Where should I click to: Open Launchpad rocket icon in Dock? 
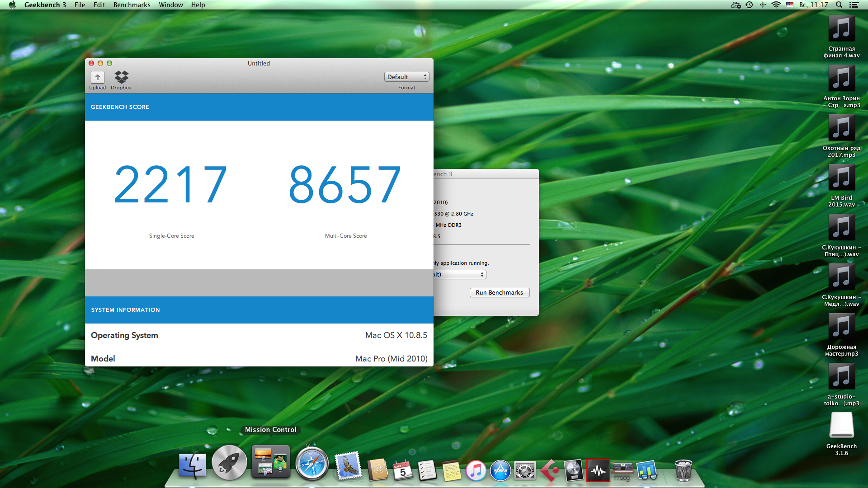coord(229,463)
